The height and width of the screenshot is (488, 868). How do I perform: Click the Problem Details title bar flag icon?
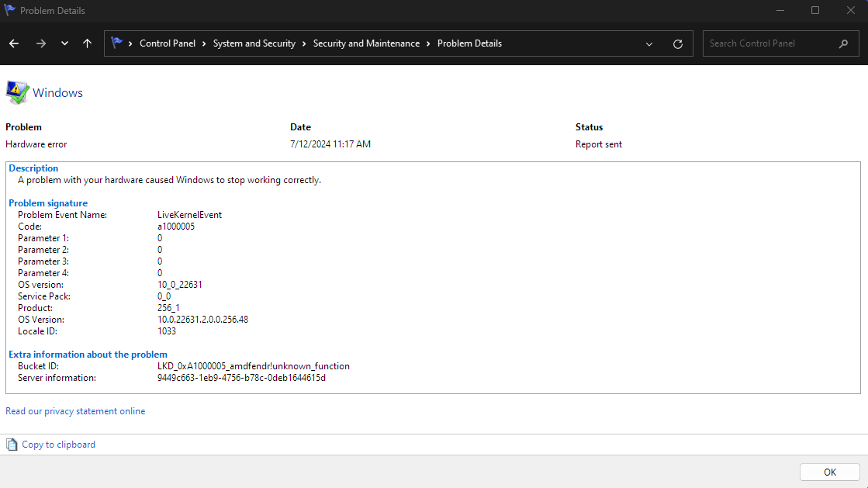click(x=9, y=10)
